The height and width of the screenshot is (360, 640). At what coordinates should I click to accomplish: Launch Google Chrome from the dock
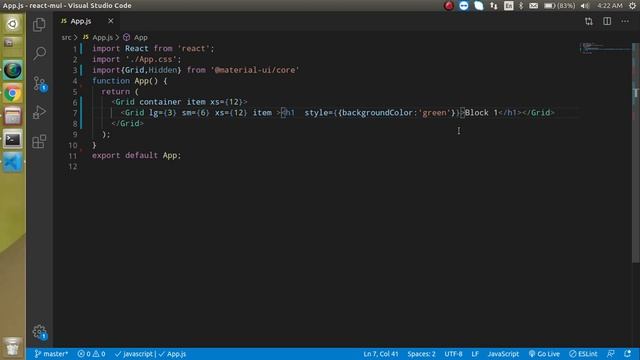[x=12, y=93]
